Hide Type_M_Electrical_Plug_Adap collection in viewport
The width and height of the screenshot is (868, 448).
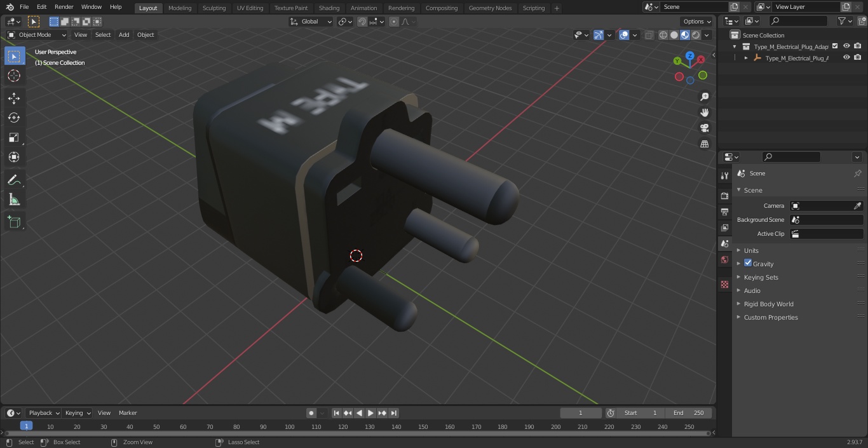tap(846, 46)
